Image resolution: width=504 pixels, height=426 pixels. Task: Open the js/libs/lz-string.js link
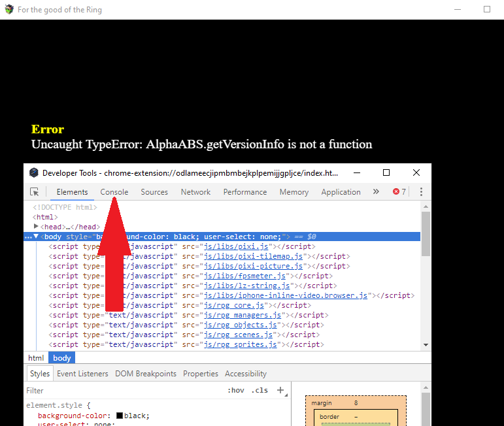pyautogui.click(x=246, y=286)
